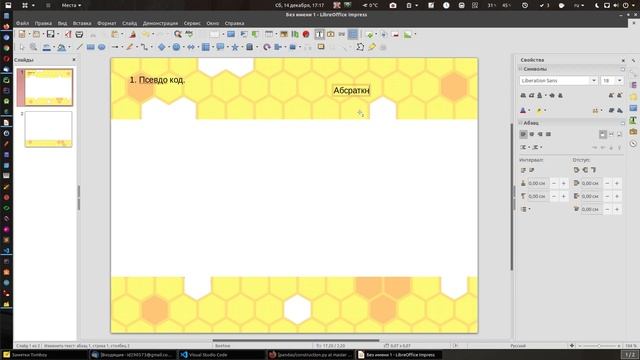Open the font color dropdown arrow
Screen dimensions: 640x360
point(529,111)
